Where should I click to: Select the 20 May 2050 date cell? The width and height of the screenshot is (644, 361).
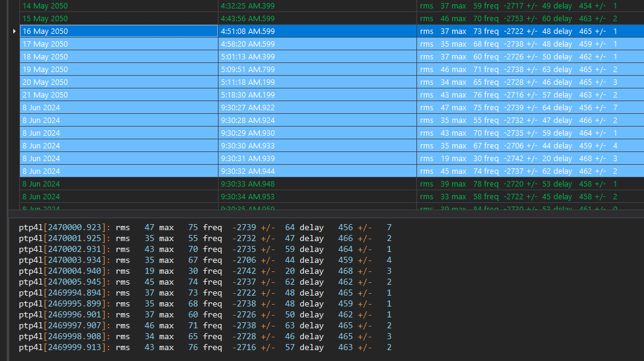(119, 82)
